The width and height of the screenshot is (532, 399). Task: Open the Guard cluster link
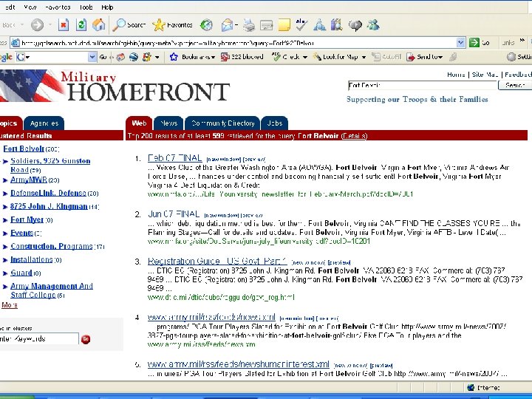coord(21,273)
